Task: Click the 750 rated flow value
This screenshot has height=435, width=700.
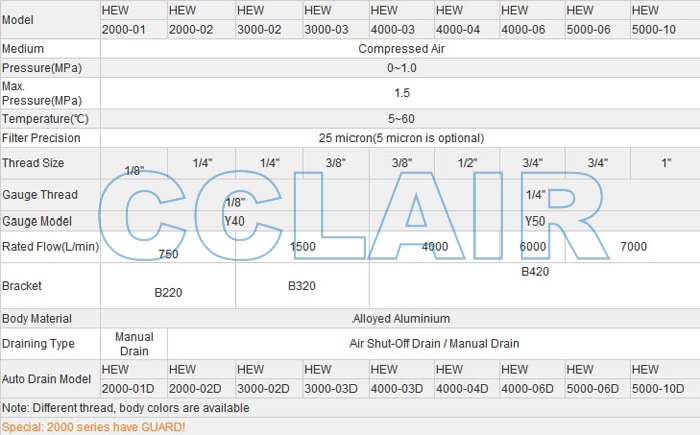Action: click(x=168, y=255)
